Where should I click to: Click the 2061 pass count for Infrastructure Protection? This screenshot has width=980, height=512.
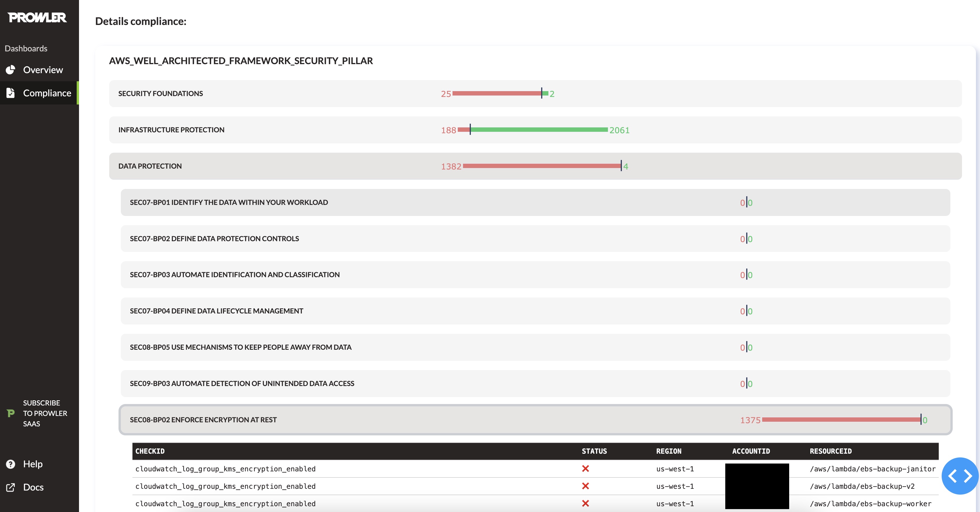click(x=619, y=130)
